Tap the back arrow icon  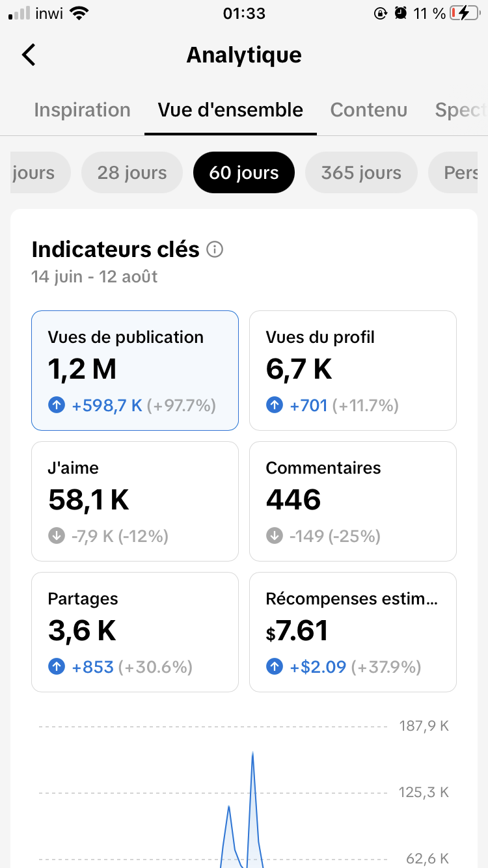point(29,55)
